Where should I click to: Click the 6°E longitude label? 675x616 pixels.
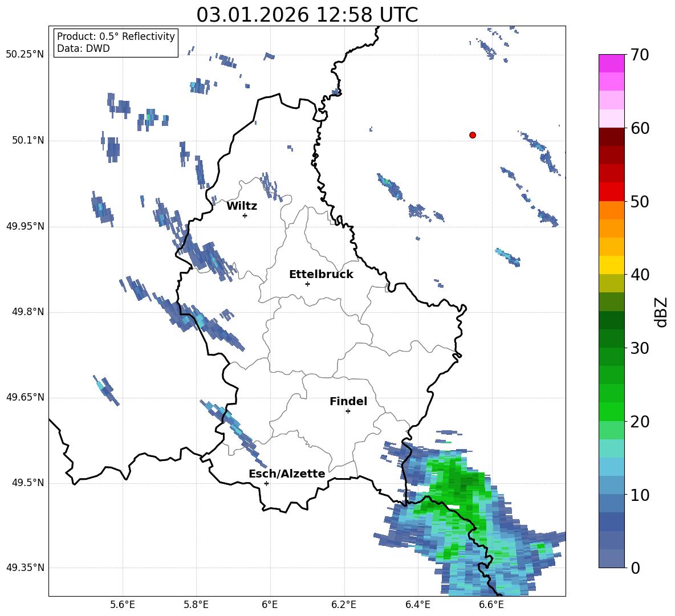coord(270,605)
